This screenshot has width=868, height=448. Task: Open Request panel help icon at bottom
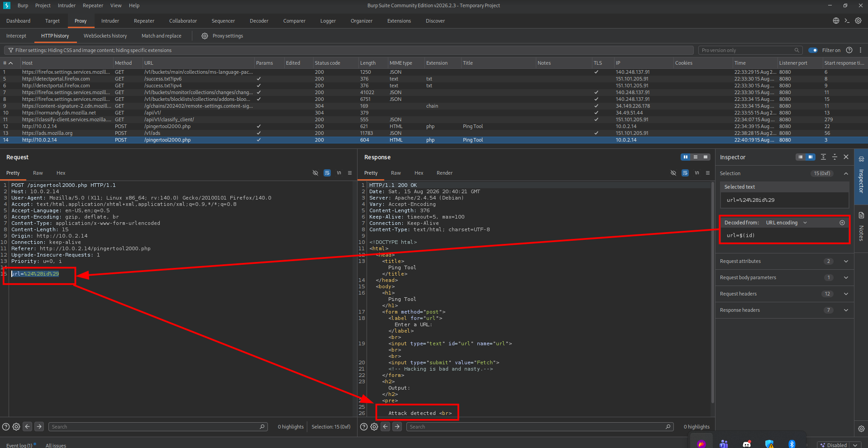6,427
